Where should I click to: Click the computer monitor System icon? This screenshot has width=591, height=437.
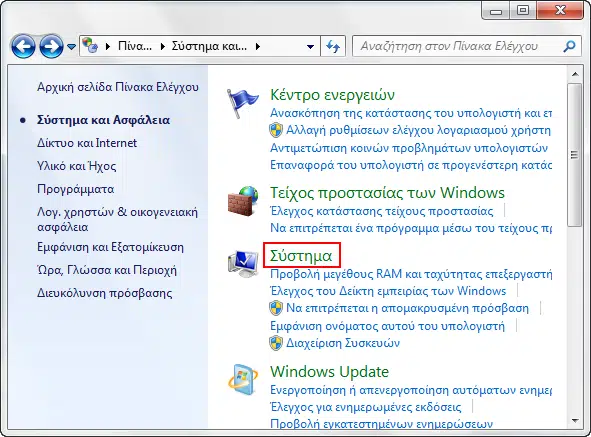[x=243, y=264]
